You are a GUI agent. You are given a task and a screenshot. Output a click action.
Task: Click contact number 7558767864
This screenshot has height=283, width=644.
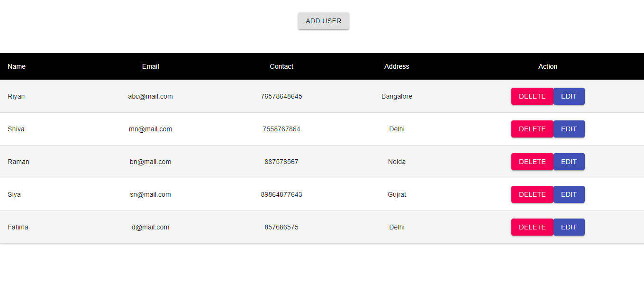[281, 129]
